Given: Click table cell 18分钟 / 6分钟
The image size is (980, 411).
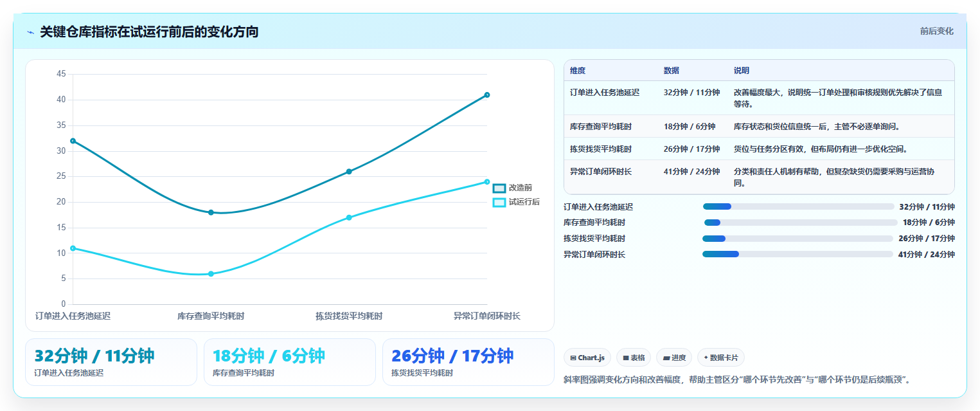Looking at the screenshot, I should (x=690, y=127).
